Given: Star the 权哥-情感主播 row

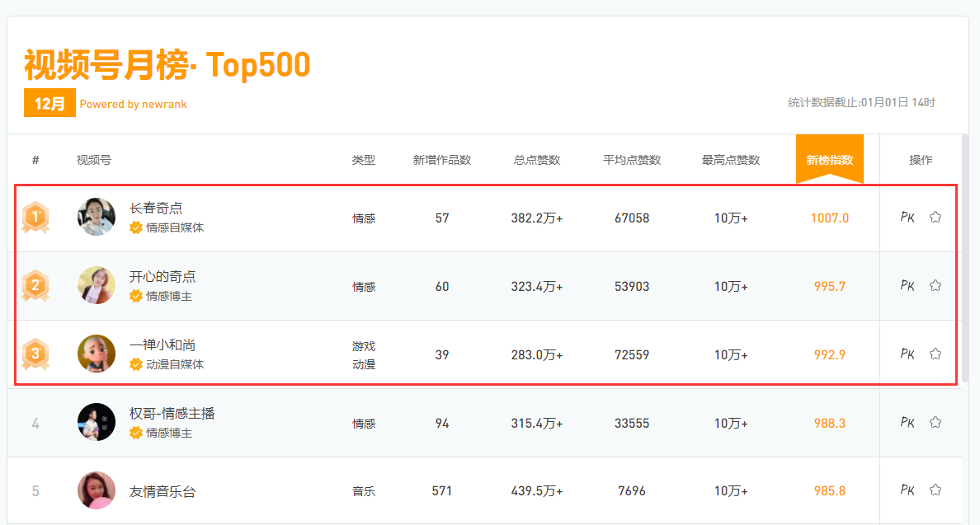Looking at the screenshot, I should (935, 423).
